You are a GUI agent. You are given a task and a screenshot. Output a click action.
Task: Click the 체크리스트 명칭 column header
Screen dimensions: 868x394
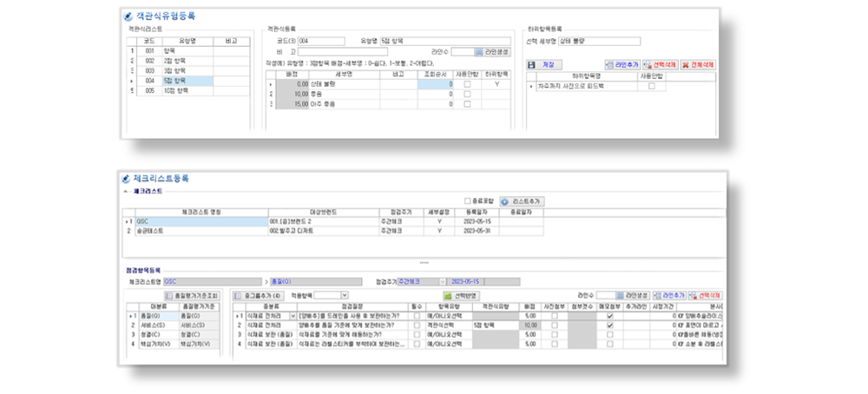(x=201, y=212)
